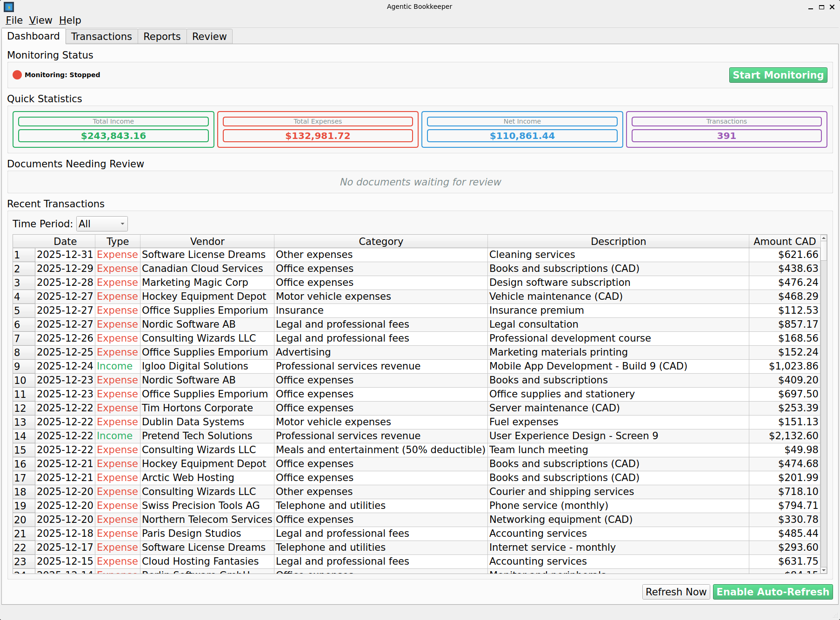Sort transactions by the Amount CAD column

tap(785, 241)
